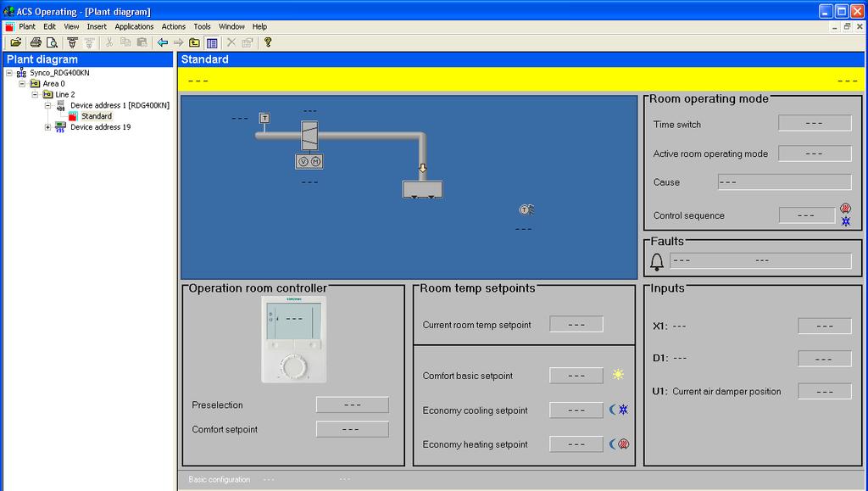Click the air damper symbol in duct

pos(309,135)
